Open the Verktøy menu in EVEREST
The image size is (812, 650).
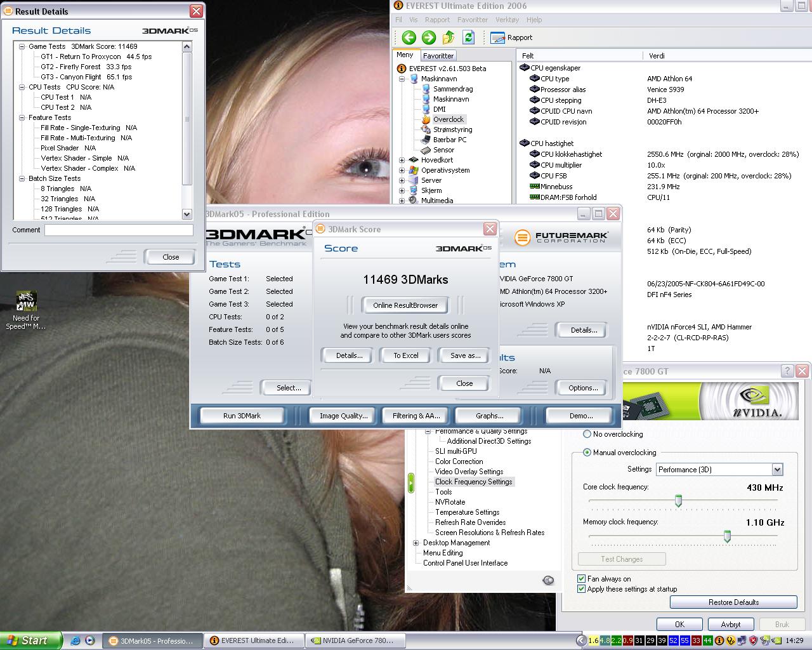[x=507, y=20]
